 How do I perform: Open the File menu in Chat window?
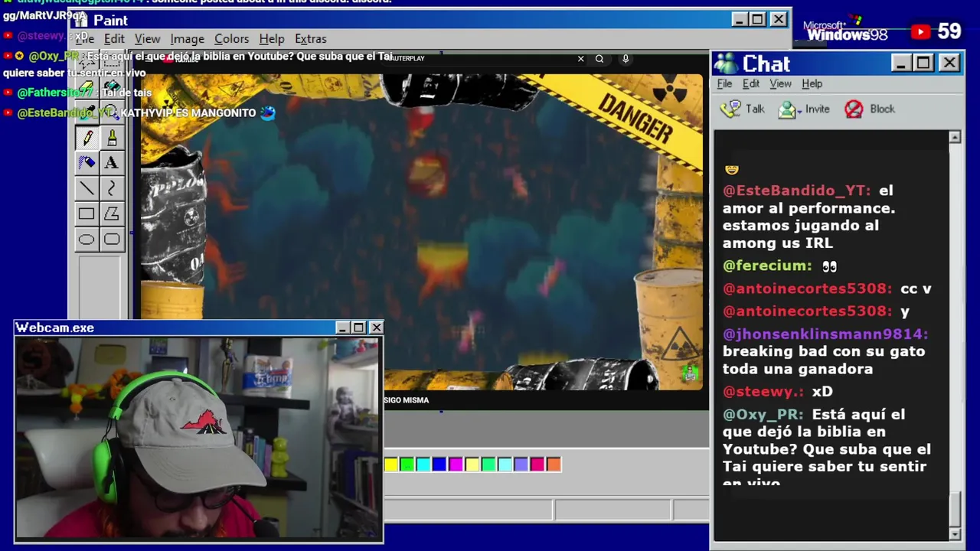click(724, 83)
